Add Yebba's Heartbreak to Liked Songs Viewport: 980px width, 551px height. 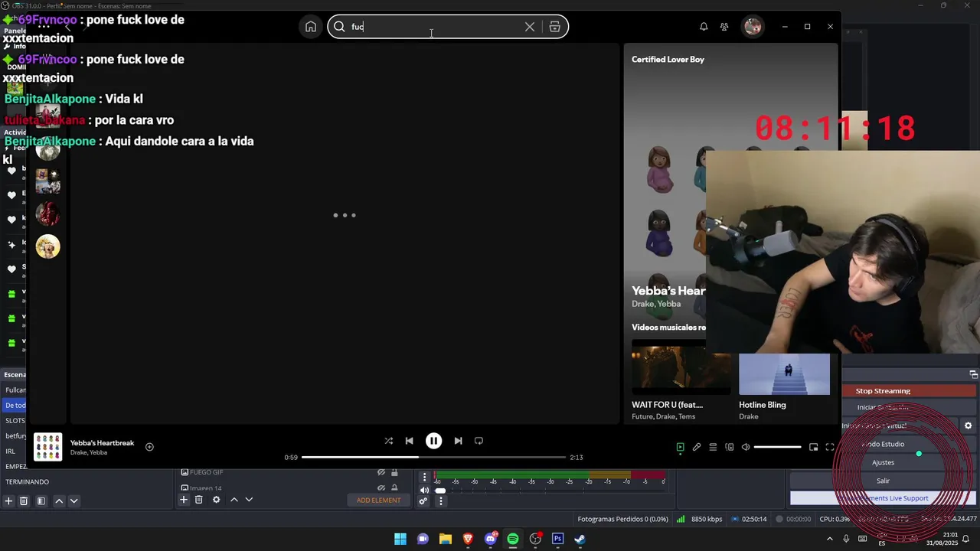(x=149, y=447)
